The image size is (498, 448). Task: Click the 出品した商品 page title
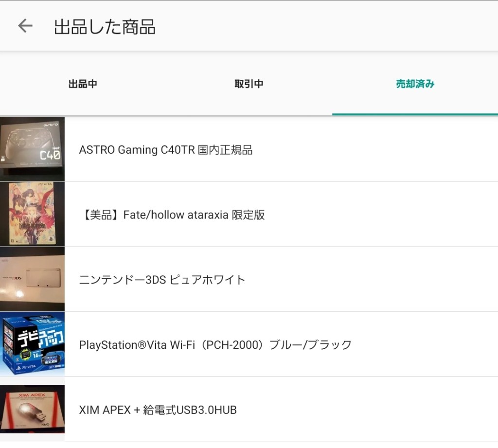click(105, 27)
